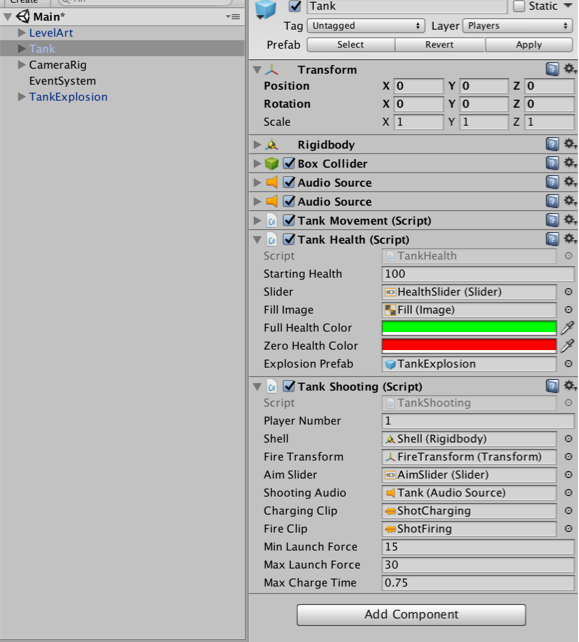Disable the Box Collider component checkbox

[289, 163]
